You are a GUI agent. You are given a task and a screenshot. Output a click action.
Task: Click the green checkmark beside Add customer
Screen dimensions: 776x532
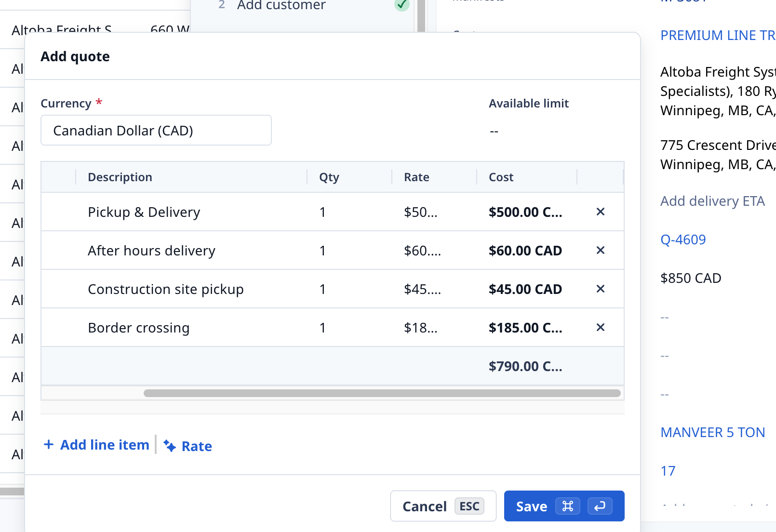401,5
